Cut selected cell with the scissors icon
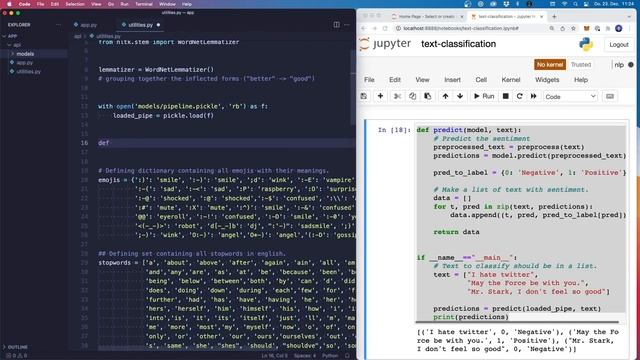640x360 pixels. coord(397,96)
